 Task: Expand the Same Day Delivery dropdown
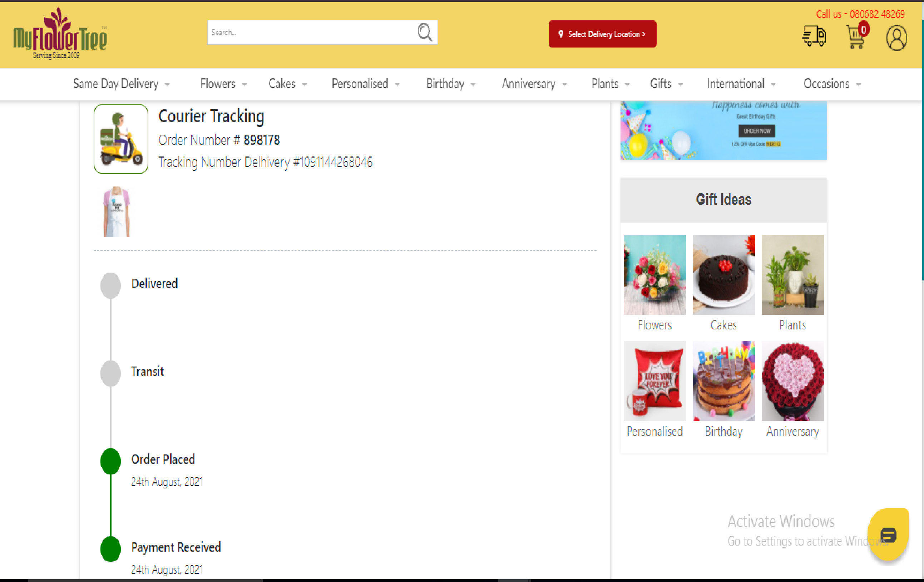(x=121, y=84)
